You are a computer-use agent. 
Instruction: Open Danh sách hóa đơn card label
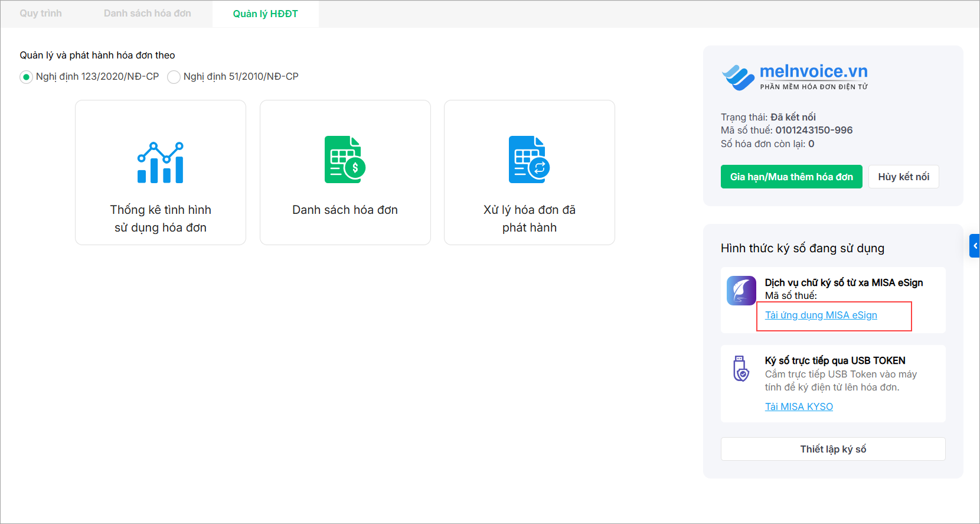pos(345,210)
